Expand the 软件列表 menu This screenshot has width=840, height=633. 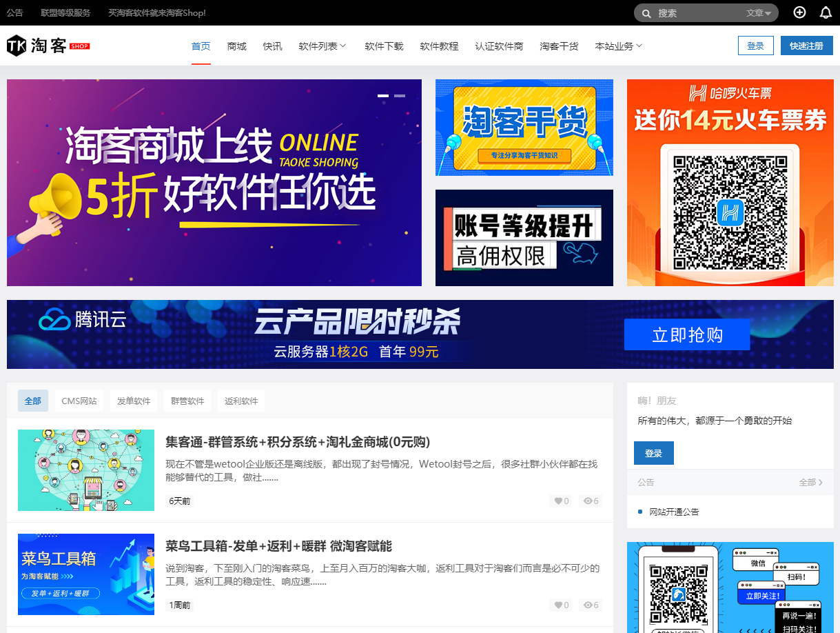click(322, 46)
